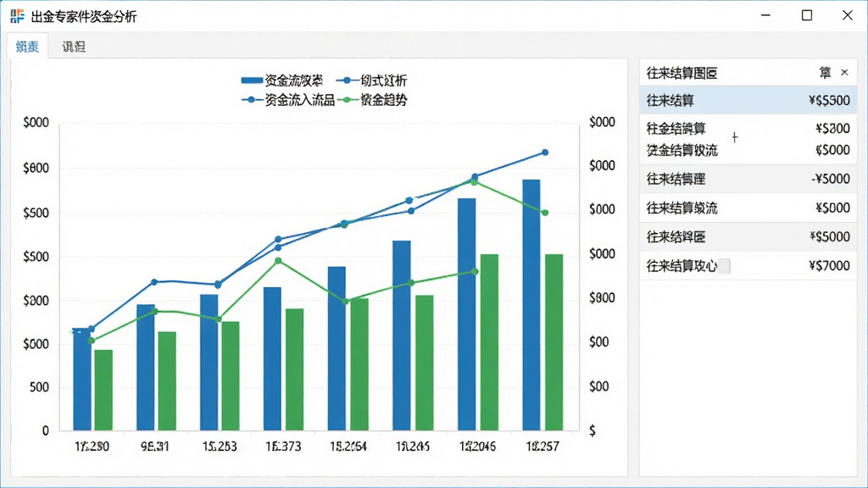Image resolution: width=868 pixels, height=488 pixels.
Task: Click the top blue line point above 18.257
Action: (545, 152)
